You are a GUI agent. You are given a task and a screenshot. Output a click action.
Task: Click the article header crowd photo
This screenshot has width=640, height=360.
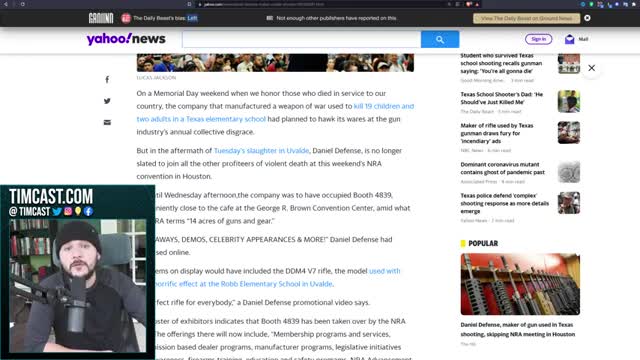point(275,62)
